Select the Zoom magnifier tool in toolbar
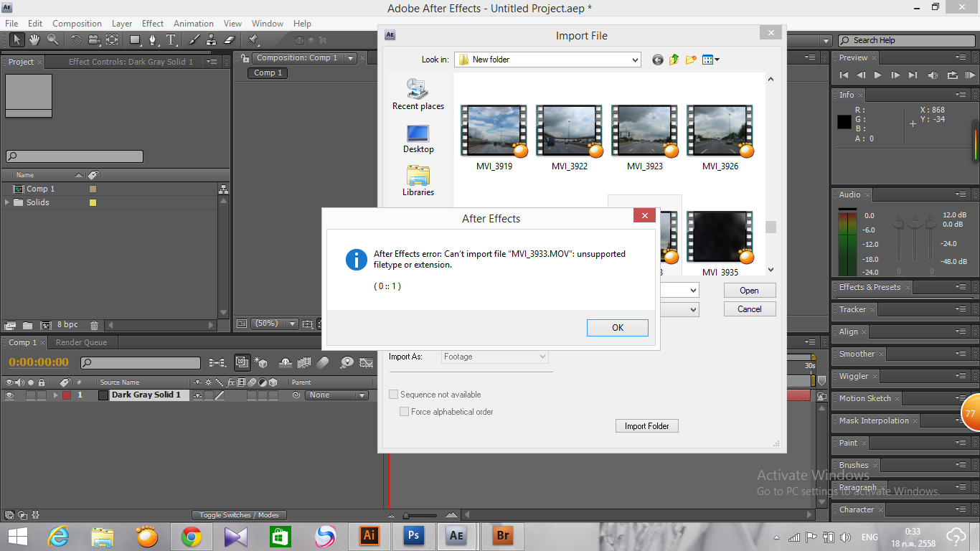The width and height of the screenshot is (980, 551). (x=53, y=40)
